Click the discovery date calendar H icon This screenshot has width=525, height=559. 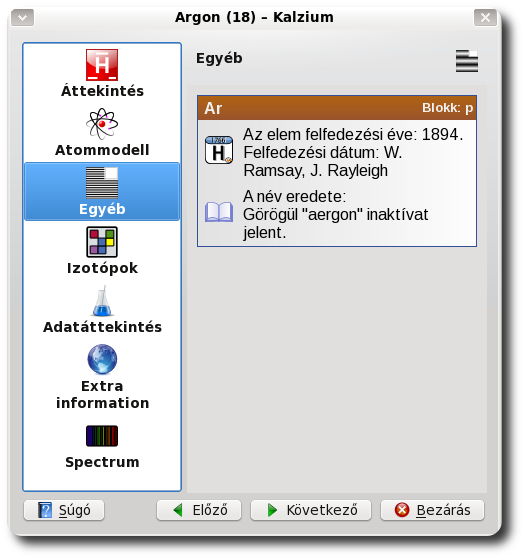[x=219, y=150]
